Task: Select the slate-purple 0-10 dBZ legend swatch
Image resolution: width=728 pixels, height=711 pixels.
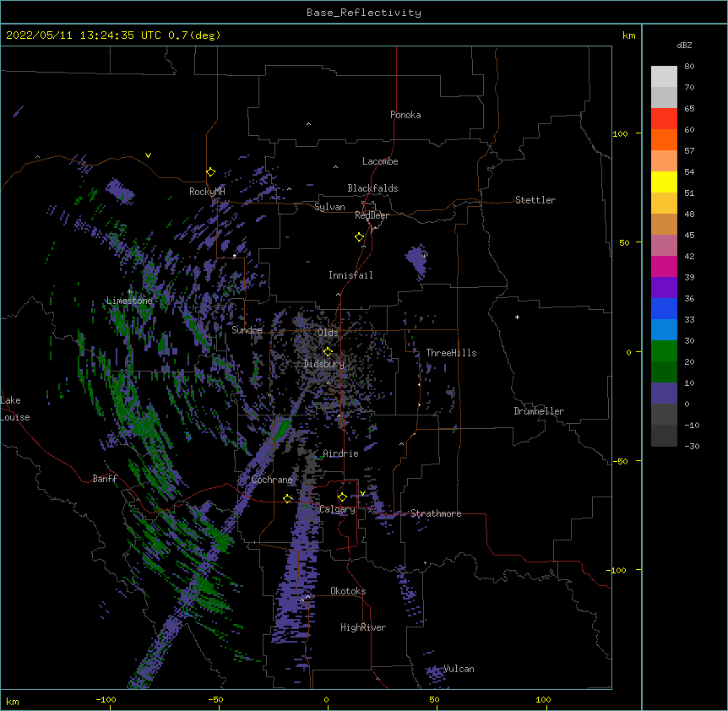Action: (x=664, y=393)
